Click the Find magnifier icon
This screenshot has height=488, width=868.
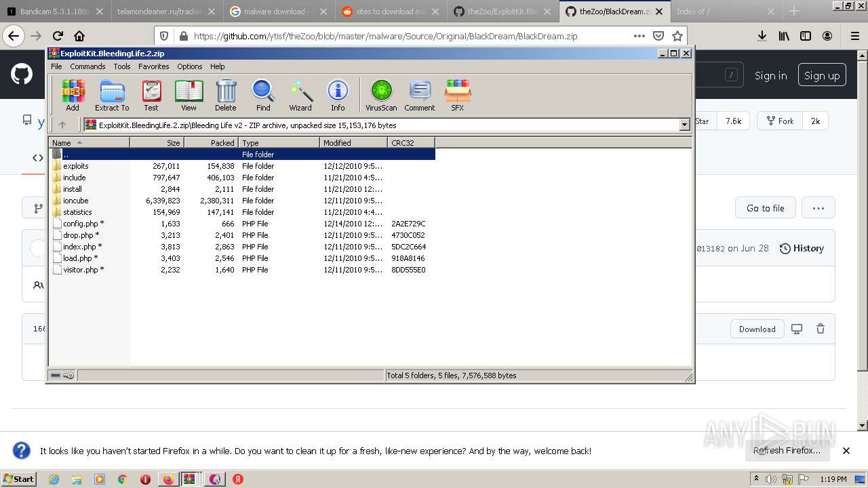[263, 95]
